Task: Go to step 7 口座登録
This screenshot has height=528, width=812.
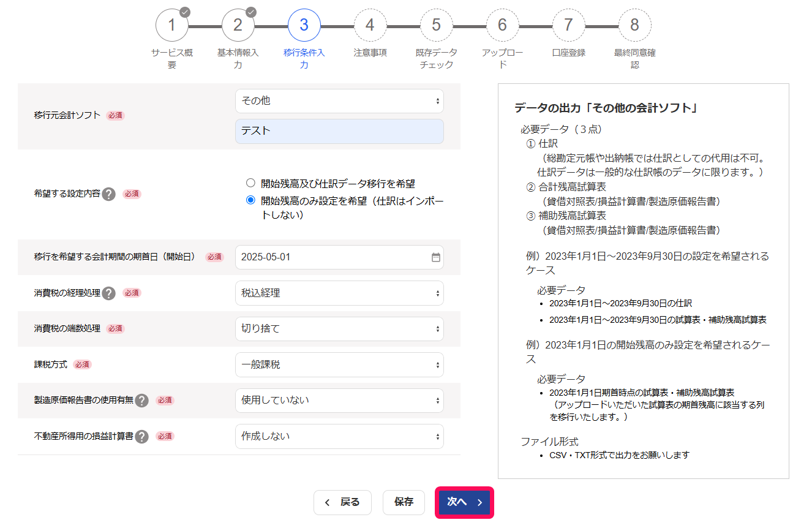Action: (x=569, y=25)
